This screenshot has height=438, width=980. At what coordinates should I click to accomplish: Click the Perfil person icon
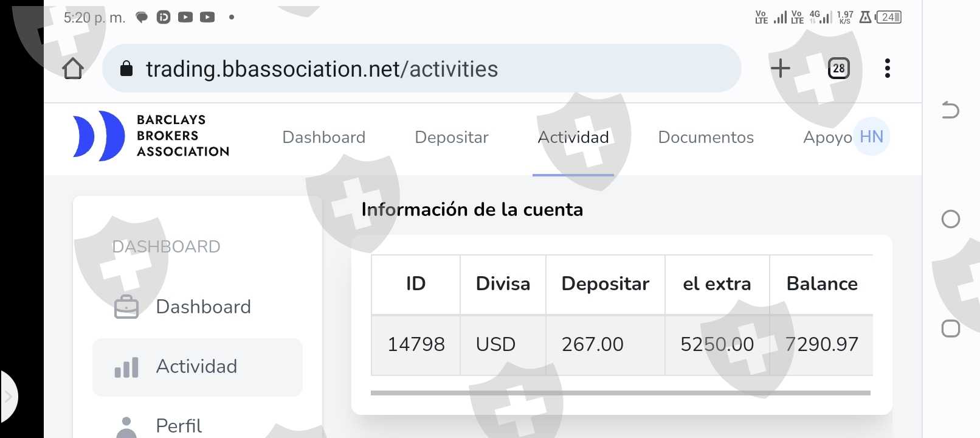(x=126, y=426)
